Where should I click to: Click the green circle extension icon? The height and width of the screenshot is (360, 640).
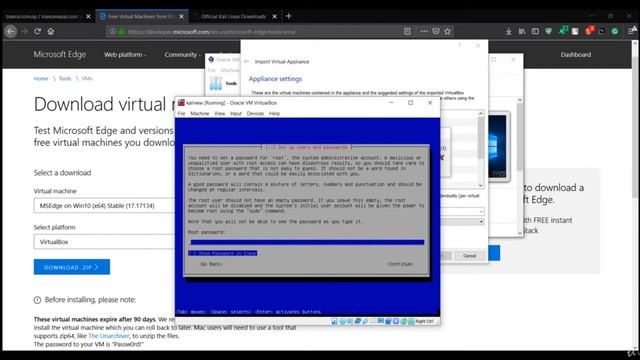(615, 31)
